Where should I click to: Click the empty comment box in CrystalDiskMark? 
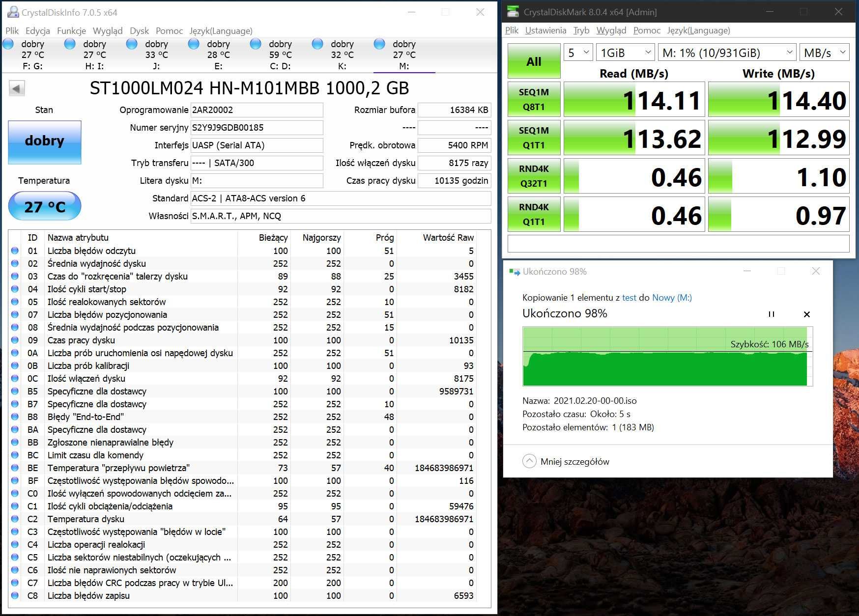pyautogui.click(x=678, y=244)
